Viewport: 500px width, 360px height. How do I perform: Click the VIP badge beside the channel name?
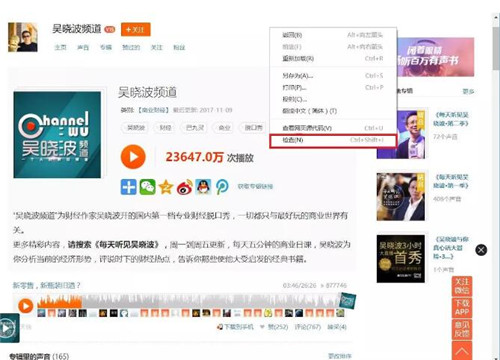(x=110, y=29)
